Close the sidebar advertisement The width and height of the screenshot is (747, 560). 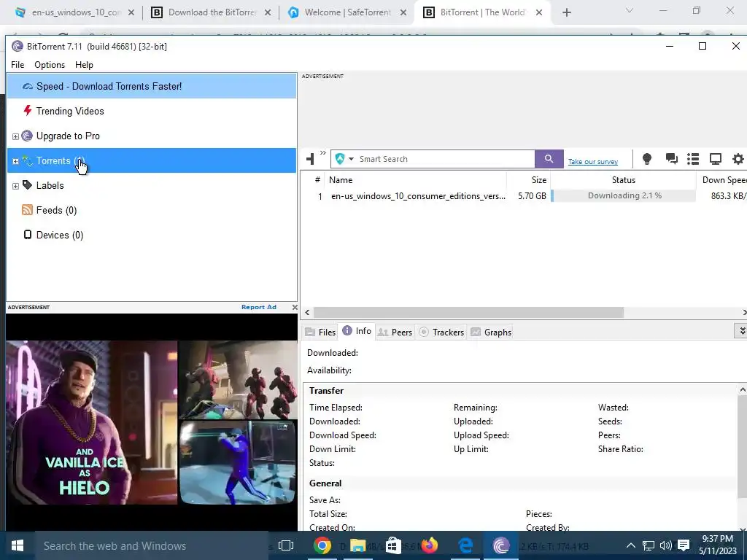click(x=295, y=307)
